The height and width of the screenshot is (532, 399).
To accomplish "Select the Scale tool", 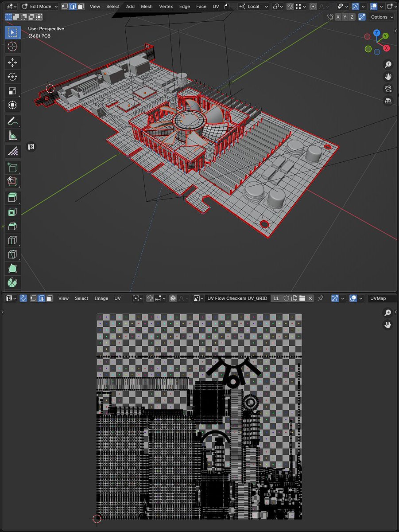I will [12, 91].
